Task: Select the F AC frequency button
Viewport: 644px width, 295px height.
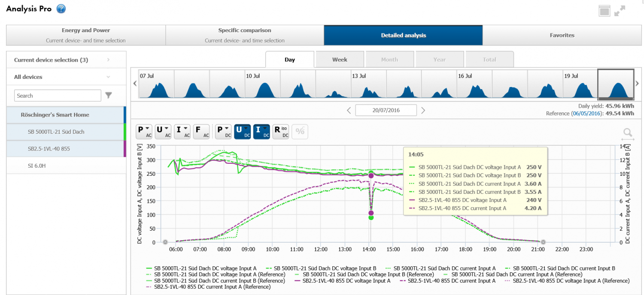Action: coord(201,132)
